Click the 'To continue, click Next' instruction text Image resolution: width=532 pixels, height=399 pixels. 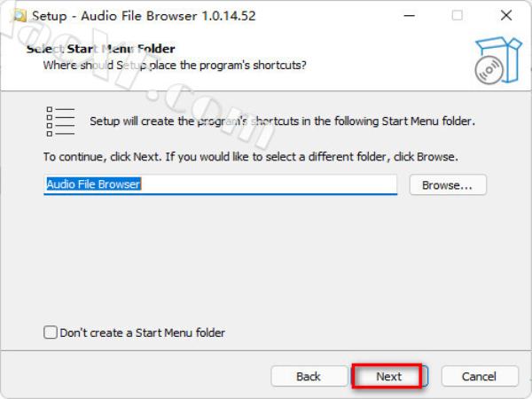point(251,157)
